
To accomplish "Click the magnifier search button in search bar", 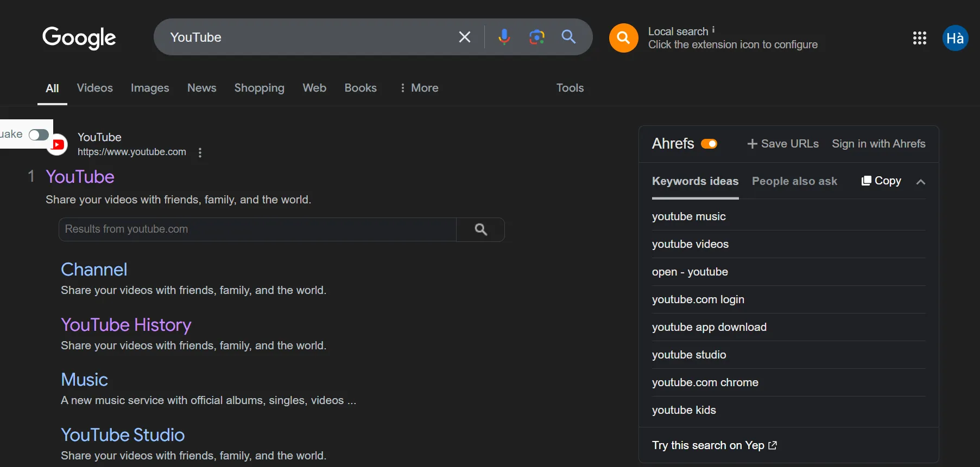I will (568, 37).
